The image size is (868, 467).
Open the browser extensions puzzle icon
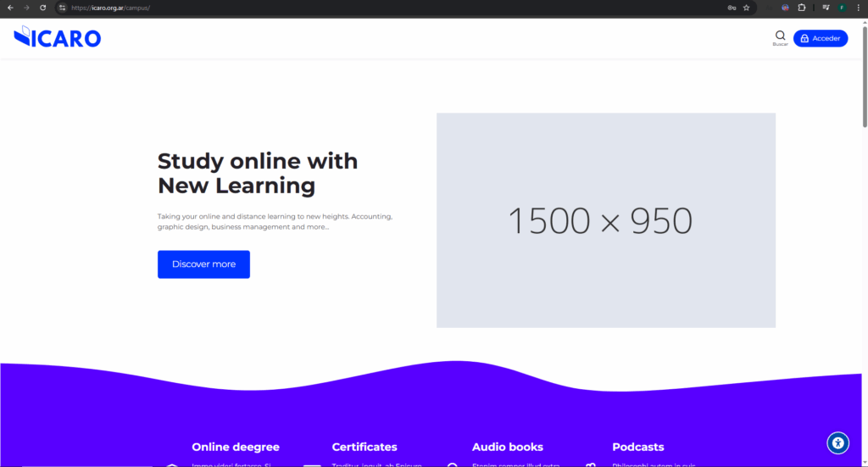click(802, 8)
